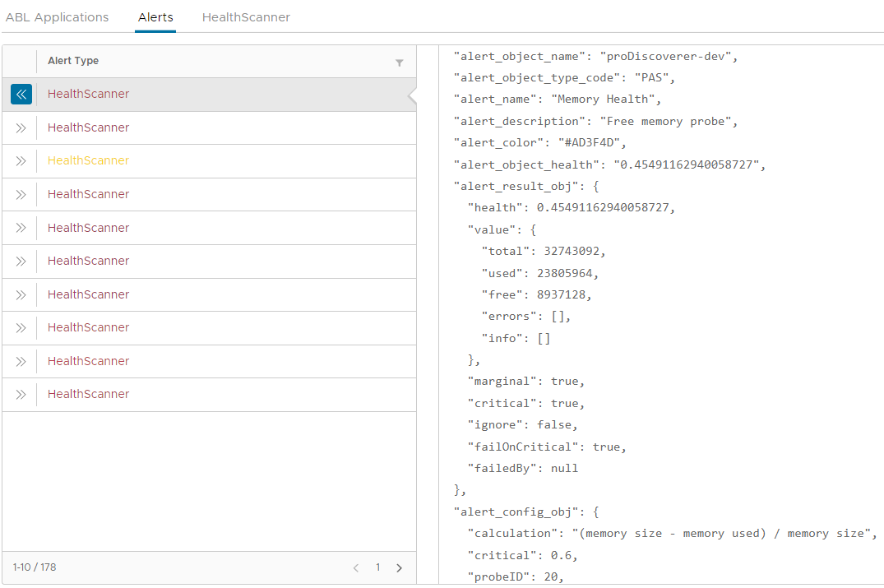Expand the fifth HealthScanner alert chevron
Screen dimensions: 884x588
tap(21, 227)
